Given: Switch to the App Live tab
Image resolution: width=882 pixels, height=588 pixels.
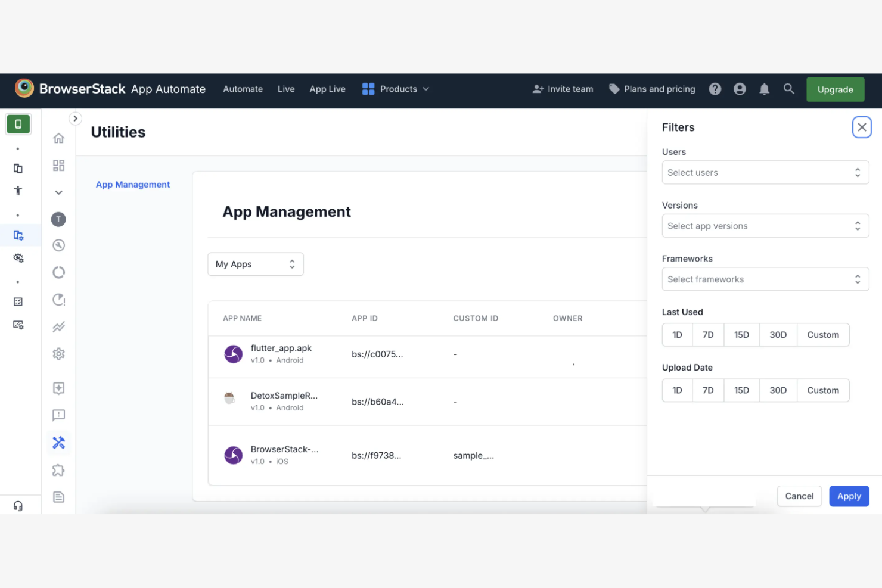Looking at the screenshot, I should [x=327, y=89].
